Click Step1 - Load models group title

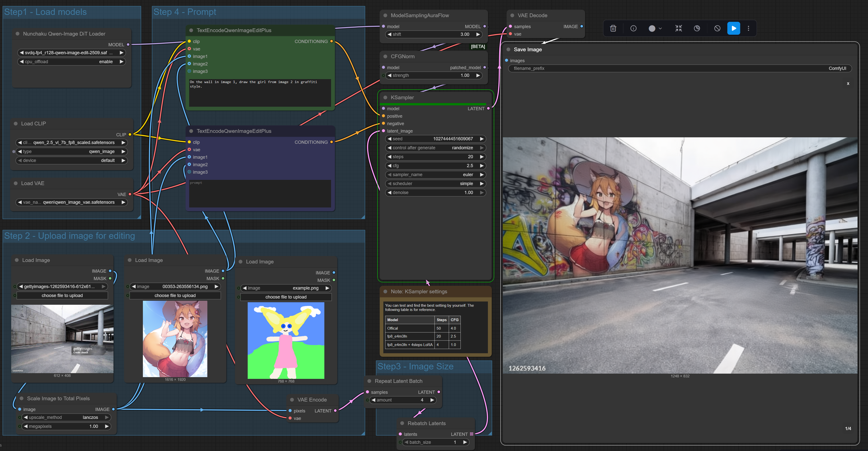pyautogui.click(x=45, y=12)
